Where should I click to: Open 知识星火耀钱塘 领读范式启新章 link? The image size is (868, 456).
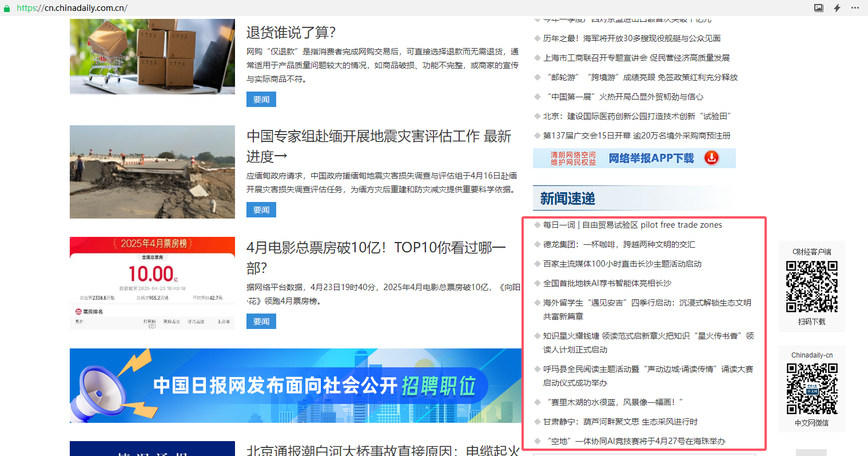648,343
